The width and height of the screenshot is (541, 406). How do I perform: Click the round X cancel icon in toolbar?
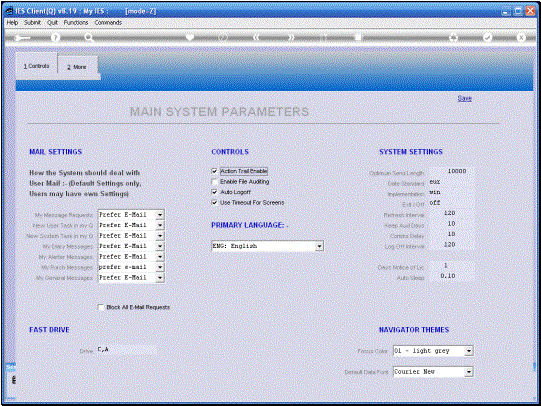[x=521, y=37]
